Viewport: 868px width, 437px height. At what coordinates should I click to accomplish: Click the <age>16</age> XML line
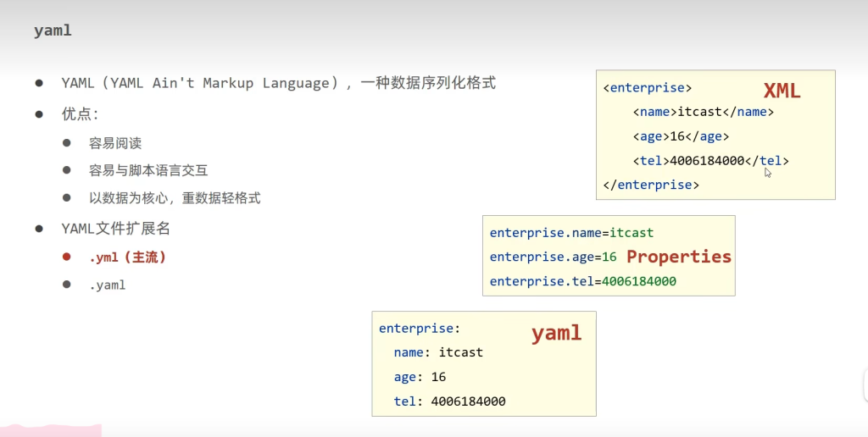point(681,136)
